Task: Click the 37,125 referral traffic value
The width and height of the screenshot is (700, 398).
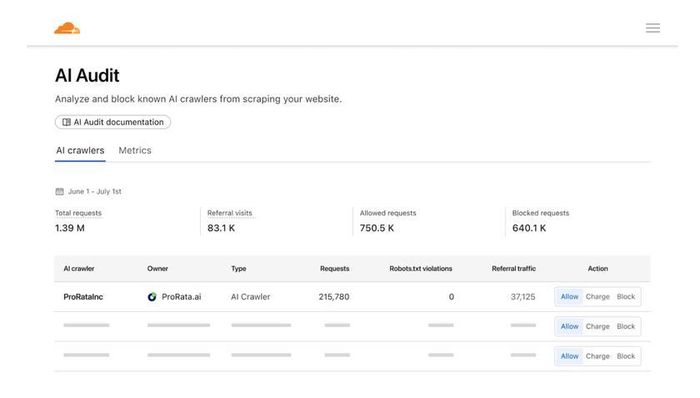Action: point(523,297)
